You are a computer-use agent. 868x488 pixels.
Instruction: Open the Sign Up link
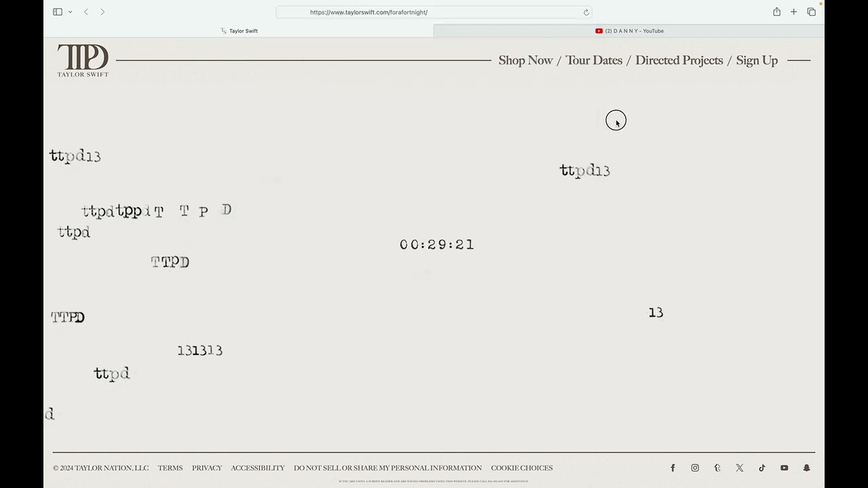coord(757,60)
